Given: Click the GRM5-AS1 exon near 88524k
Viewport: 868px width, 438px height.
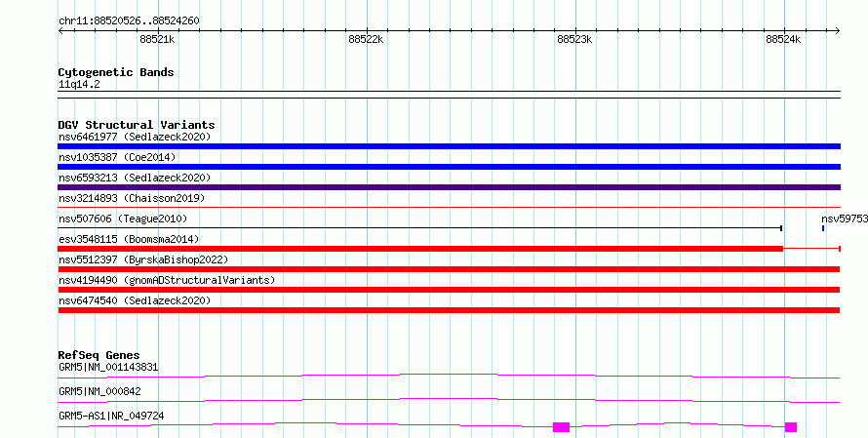Looking at the screenshot, I should 791,427.
